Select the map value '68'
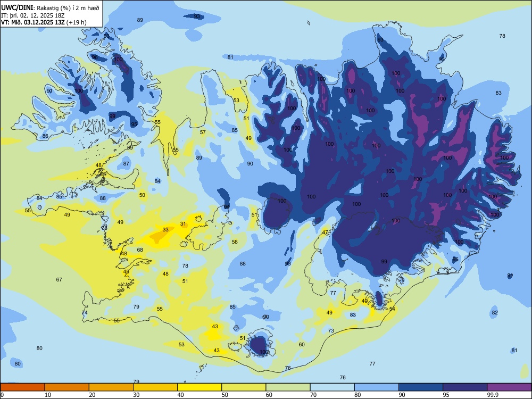The image size is (532, 399). tap(140, 250)
